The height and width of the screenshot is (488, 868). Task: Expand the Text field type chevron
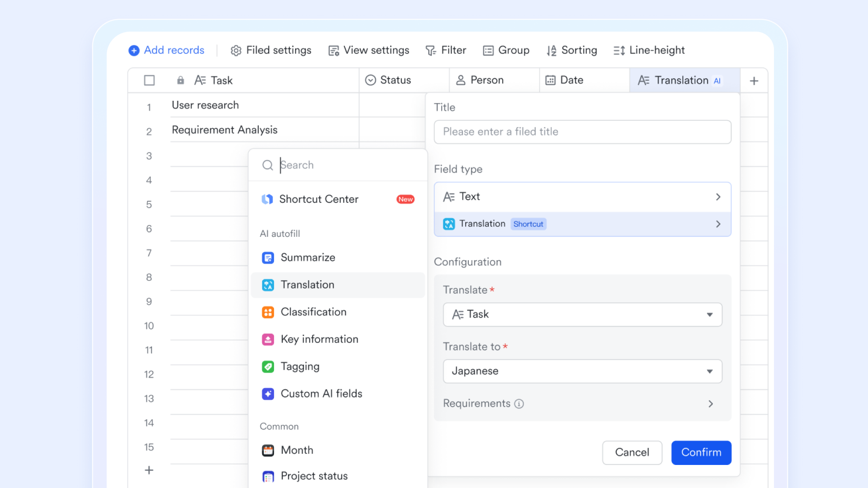click(x=718, y=197)
